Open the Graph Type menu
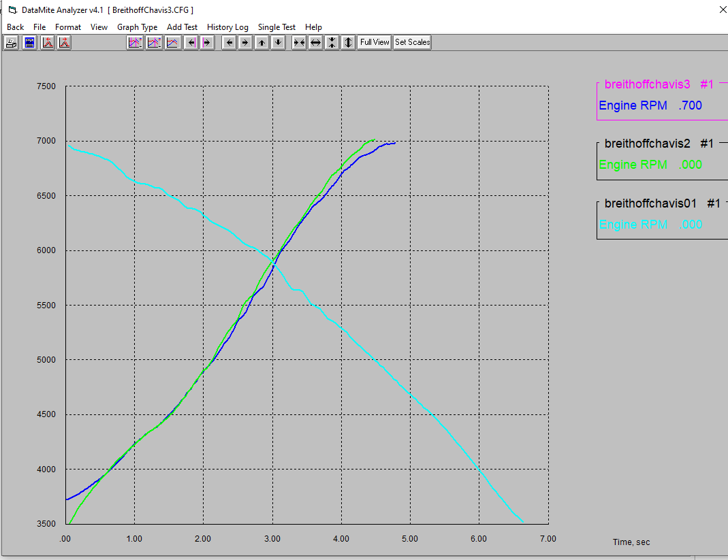 coord(137,27)
